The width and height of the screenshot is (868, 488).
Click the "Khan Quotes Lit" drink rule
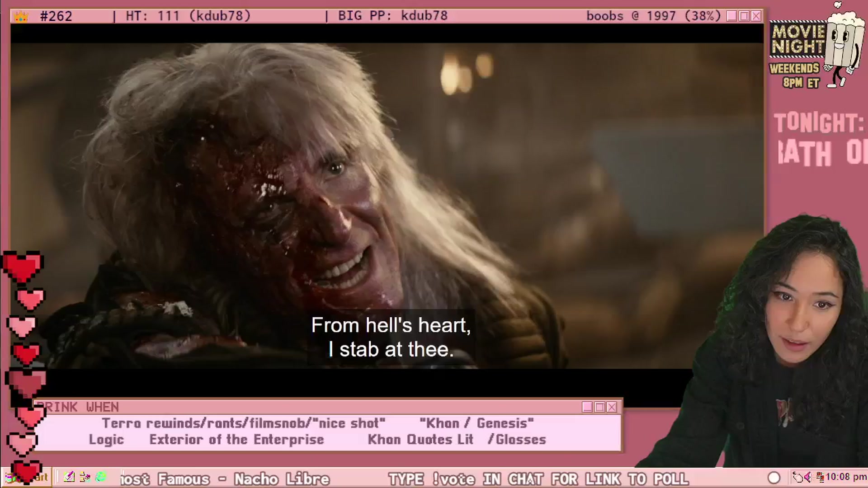[x=420, y=440]
